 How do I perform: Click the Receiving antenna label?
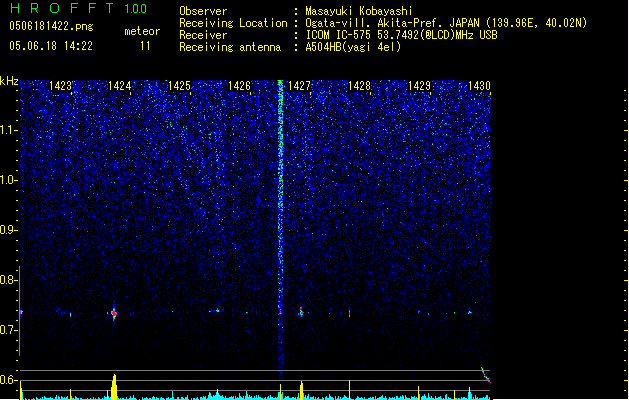230,47
